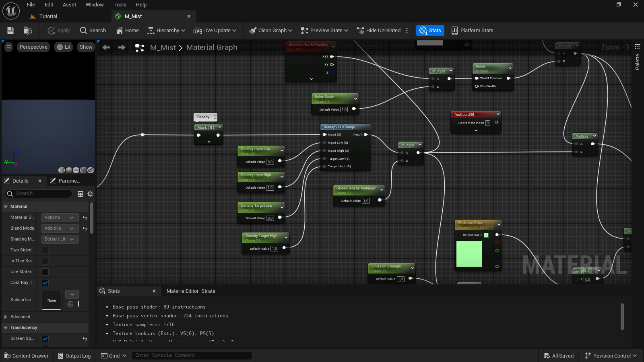This screenshot has height=362, width=644.
Task: Open the viewport options hamburger menu
Action: click(x=8, y=47)
